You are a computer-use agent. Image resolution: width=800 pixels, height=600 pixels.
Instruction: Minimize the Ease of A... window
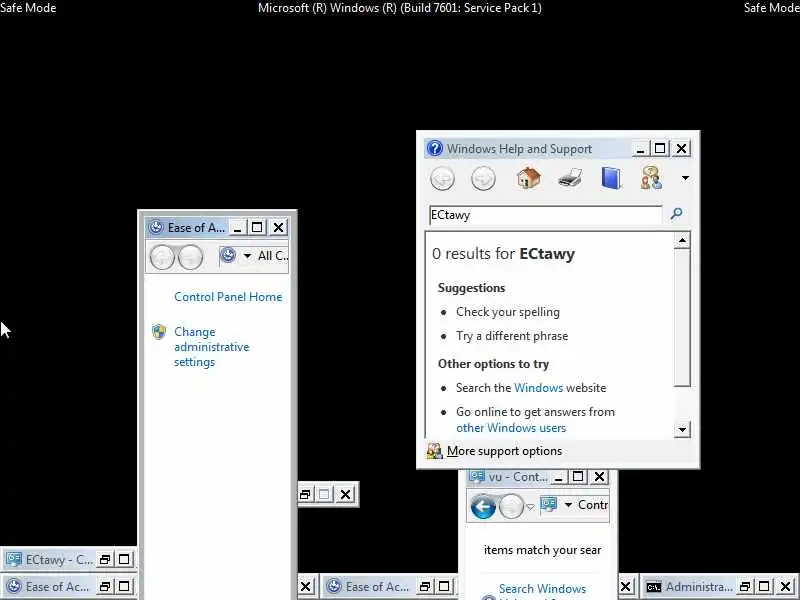click(x=237, y=227)
